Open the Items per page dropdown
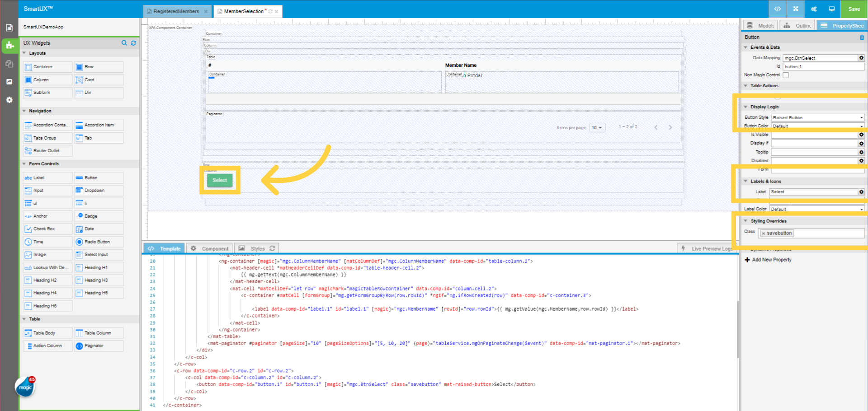This screenshot has width=868, height=411. (x=597, y=128)
